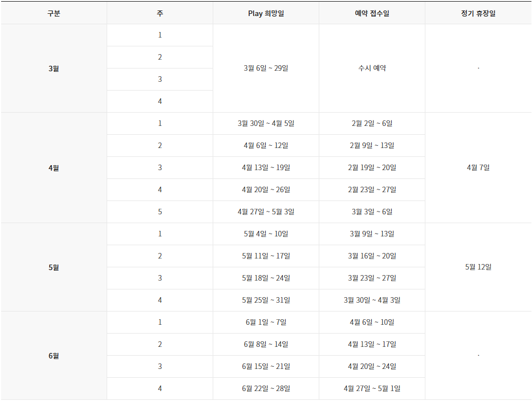Click reservation date 2월 19일 ~ 20일

[372, 168]
